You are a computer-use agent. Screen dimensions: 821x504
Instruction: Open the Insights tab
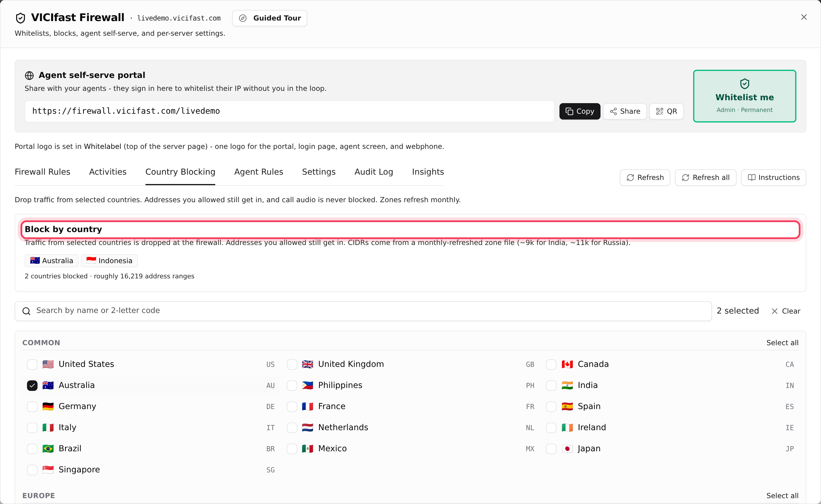tap(428, 172)
